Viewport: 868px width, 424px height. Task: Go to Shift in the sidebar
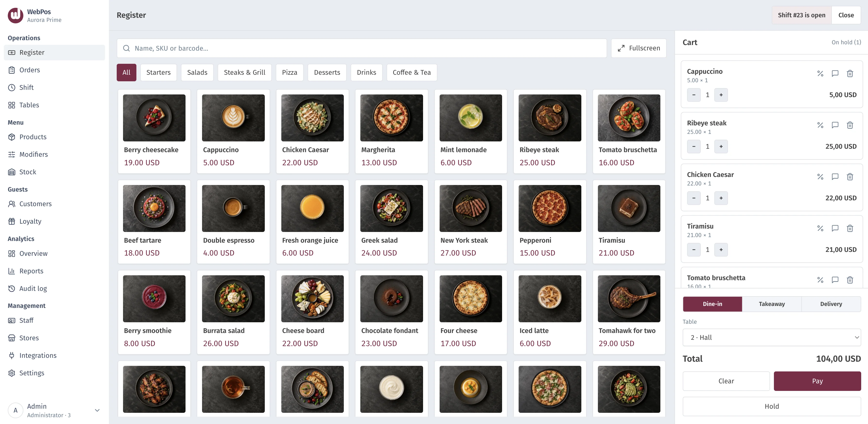(54, 87)
